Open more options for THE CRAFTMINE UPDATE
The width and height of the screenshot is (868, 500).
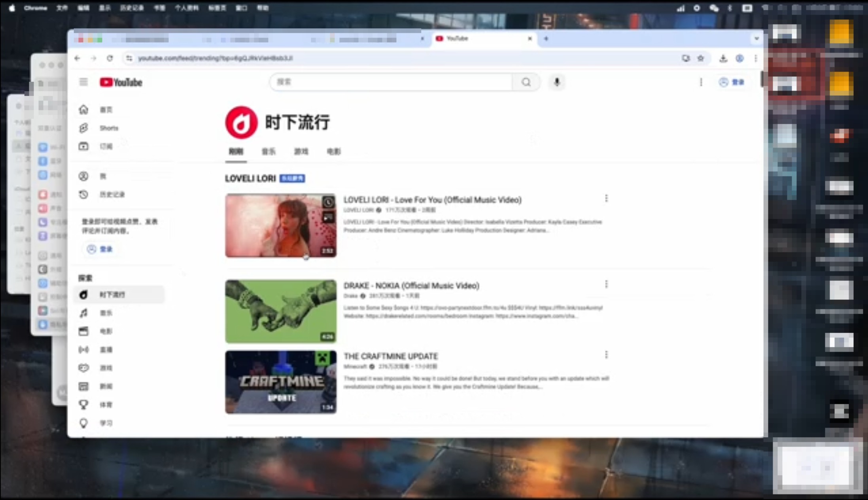[x=606, y=355]
